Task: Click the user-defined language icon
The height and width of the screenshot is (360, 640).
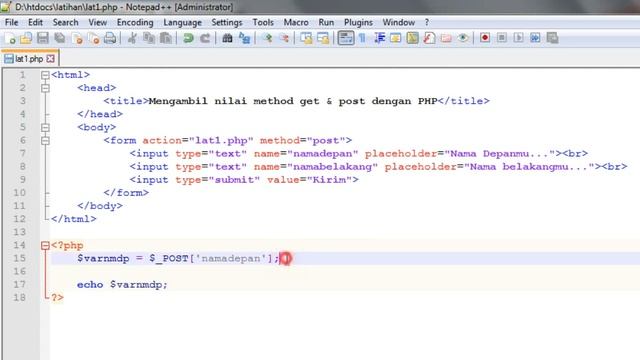Action: point(396,38)
